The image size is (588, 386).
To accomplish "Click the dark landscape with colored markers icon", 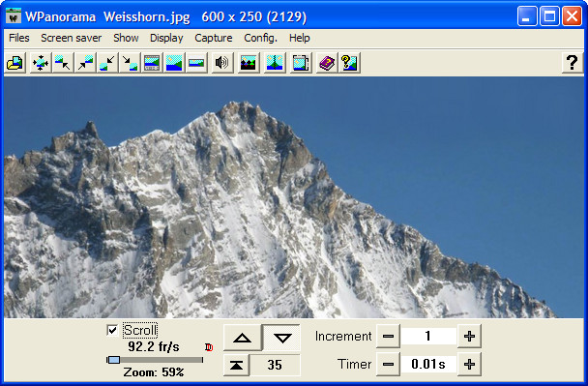I will 249,63.
